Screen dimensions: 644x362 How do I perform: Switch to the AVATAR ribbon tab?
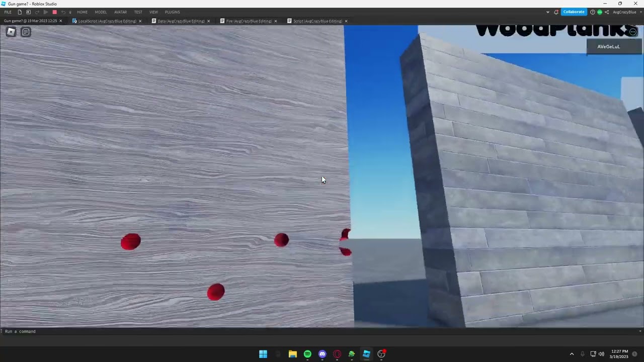click(120, 12)
